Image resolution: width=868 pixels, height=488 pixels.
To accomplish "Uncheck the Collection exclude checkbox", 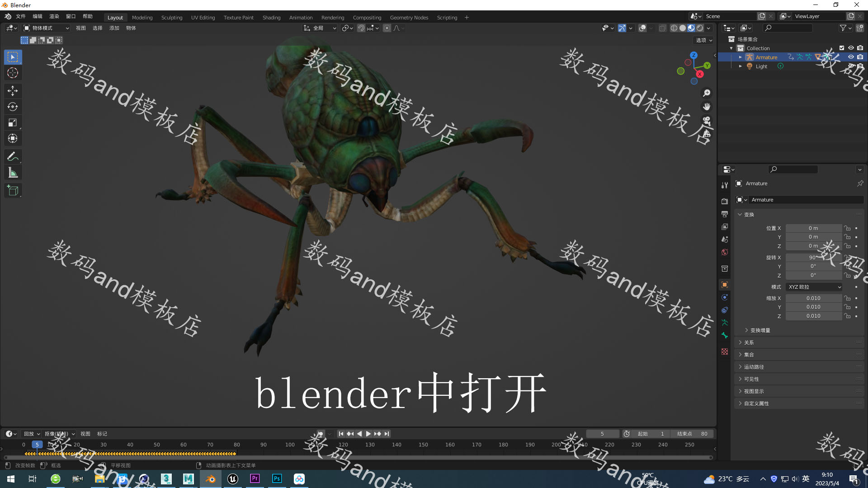I will (x=842, y=48).
